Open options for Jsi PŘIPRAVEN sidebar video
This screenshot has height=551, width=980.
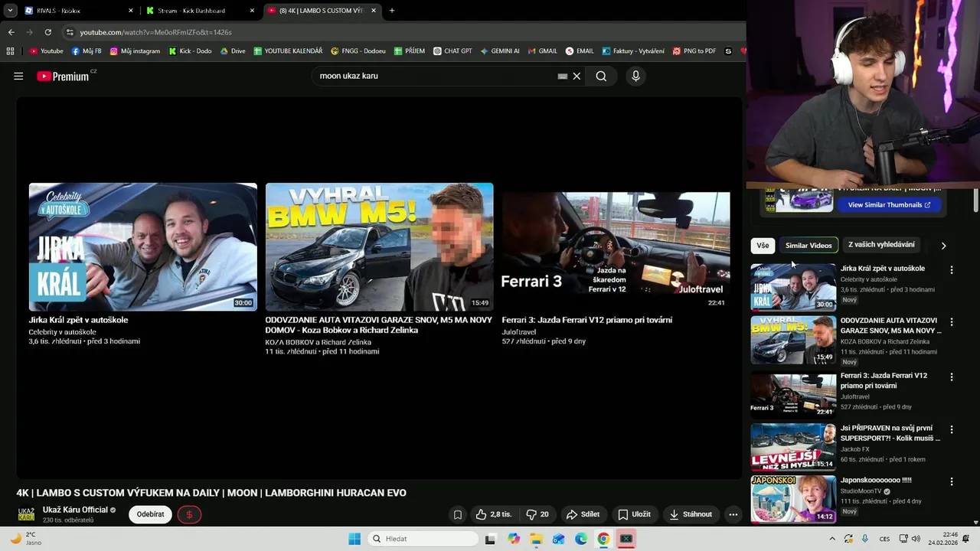pyautogui.click(x=952, y=429)
